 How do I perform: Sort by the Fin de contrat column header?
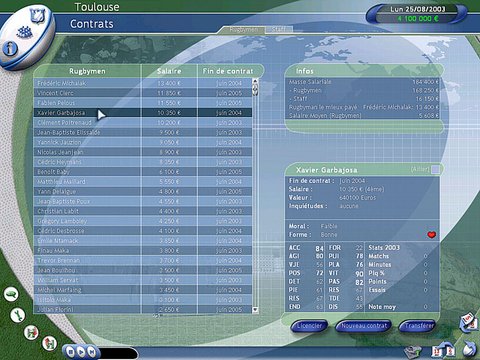[x=228, y=71]
